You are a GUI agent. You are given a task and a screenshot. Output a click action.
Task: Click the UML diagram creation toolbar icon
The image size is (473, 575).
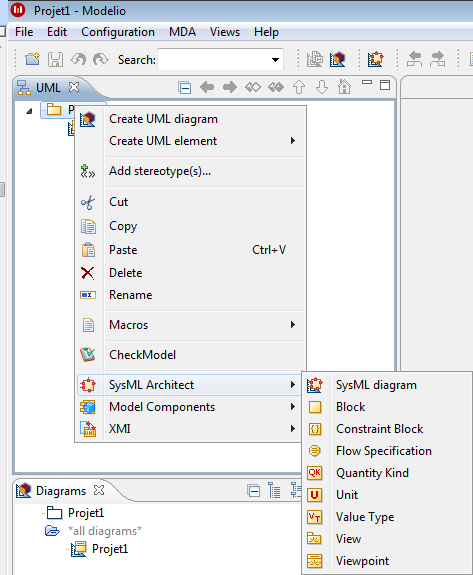coord(337,59)
